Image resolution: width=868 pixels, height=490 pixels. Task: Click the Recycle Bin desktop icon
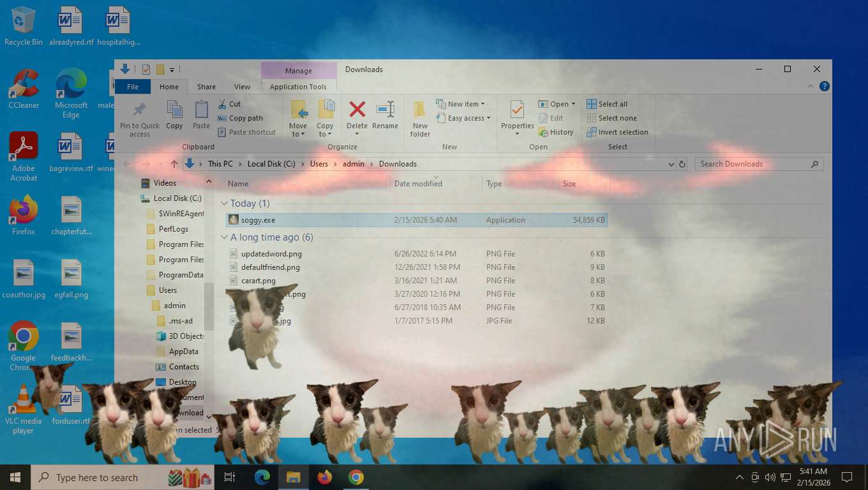pos(24,26)
